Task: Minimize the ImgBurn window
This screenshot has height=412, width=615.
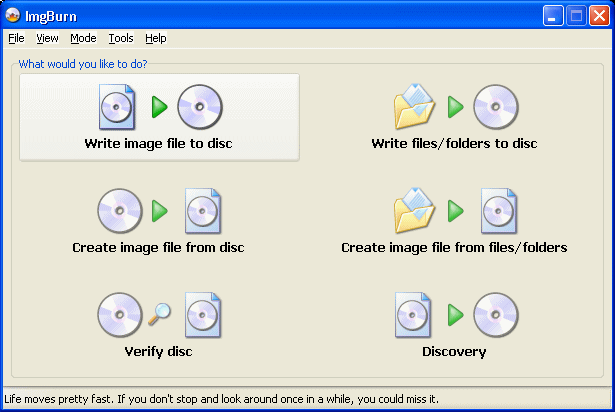Action: [553, 16]
